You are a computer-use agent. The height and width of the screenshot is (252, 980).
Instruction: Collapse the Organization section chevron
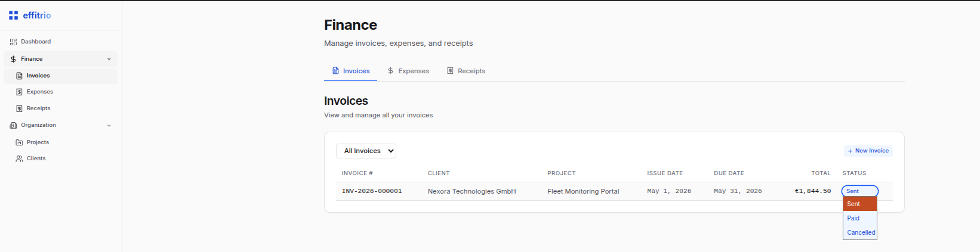(x=109, y=126)
